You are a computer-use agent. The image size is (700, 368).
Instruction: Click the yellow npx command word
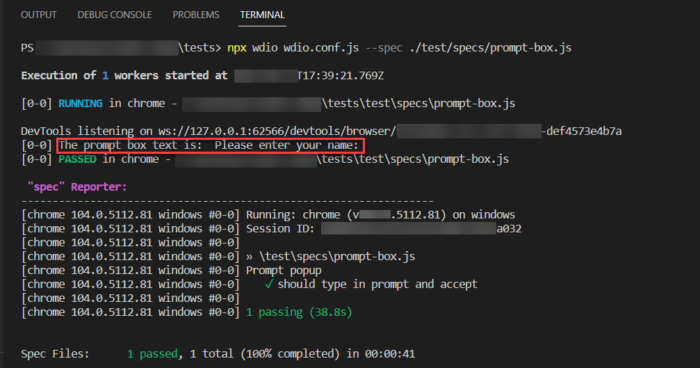tap(237, 48)
